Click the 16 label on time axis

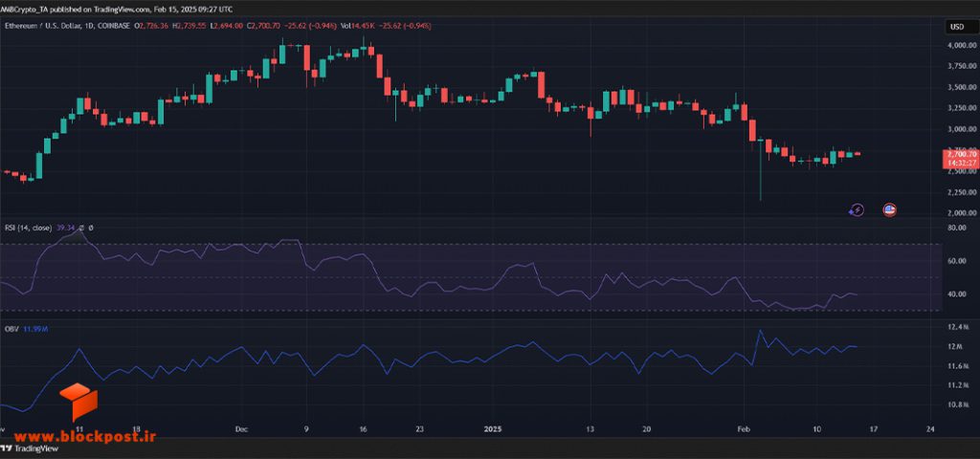[363, 429]
